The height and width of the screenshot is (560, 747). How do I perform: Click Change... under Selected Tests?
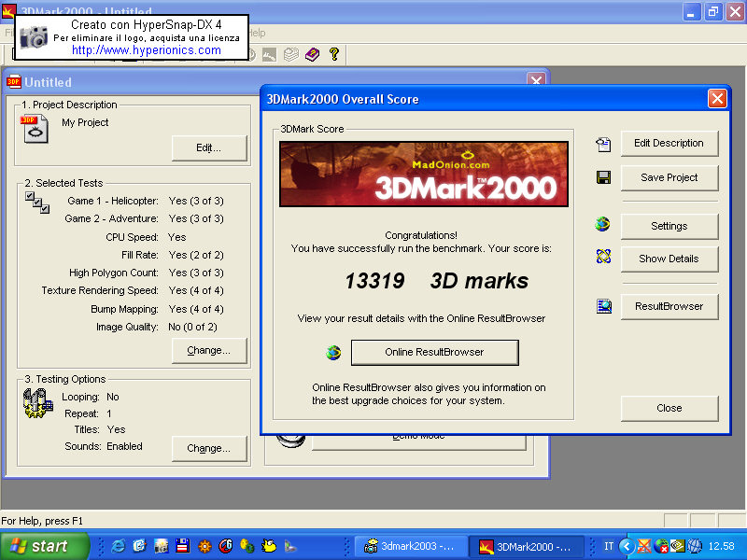point(208,351)
